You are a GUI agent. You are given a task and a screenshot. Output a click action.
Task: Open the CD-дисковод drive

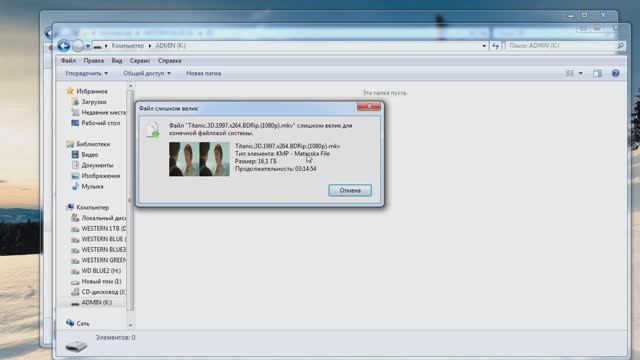coord(104,292)
